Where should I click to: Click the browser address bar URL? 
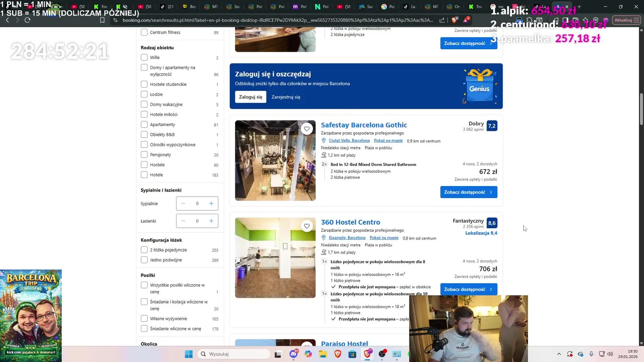278,20
